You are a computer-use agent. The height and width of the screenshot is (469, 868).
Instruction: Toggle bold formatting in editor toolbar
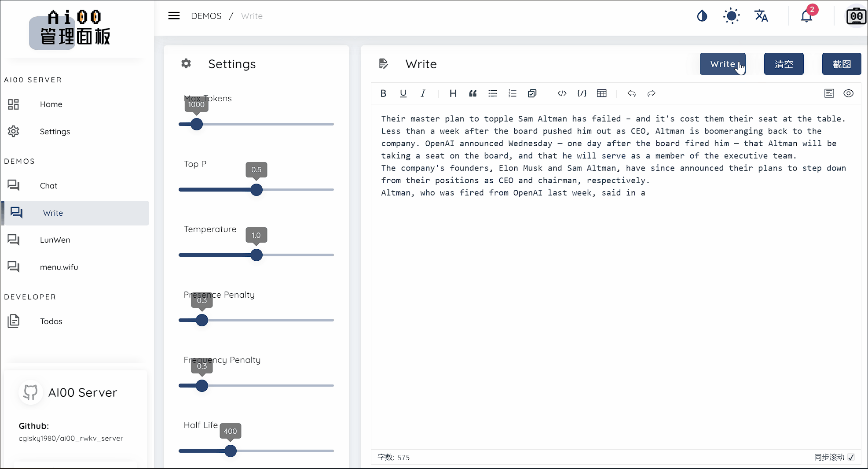(383, 93)
